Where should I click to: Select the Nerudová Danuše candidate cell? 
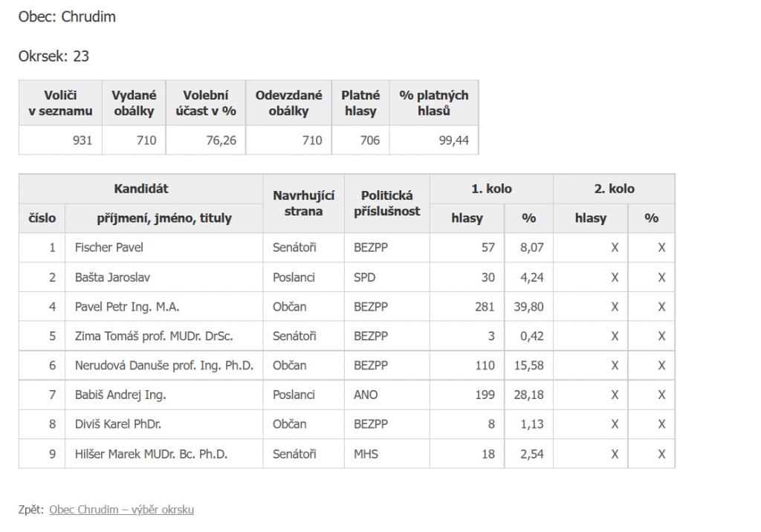tap(164, 366)
